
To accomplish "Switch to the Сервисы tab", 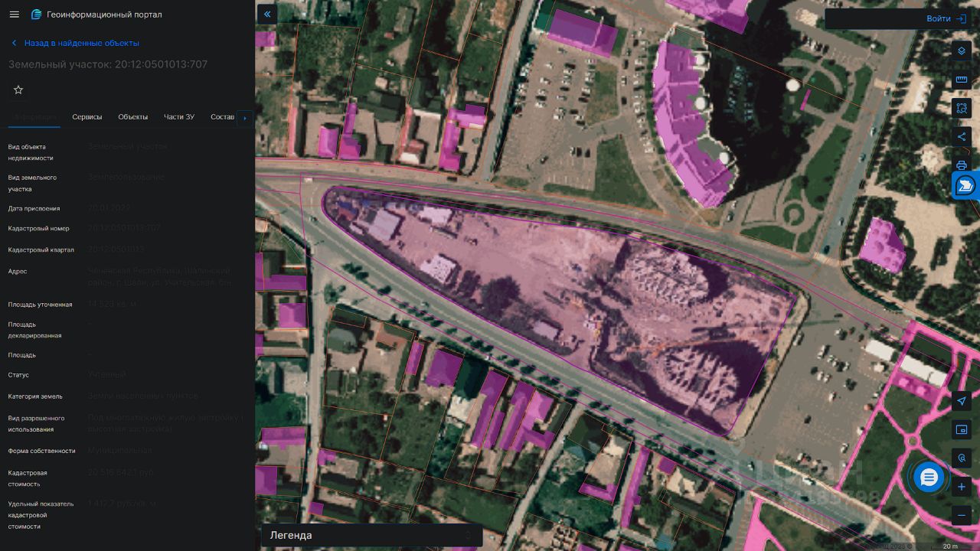I will point(87,117).
